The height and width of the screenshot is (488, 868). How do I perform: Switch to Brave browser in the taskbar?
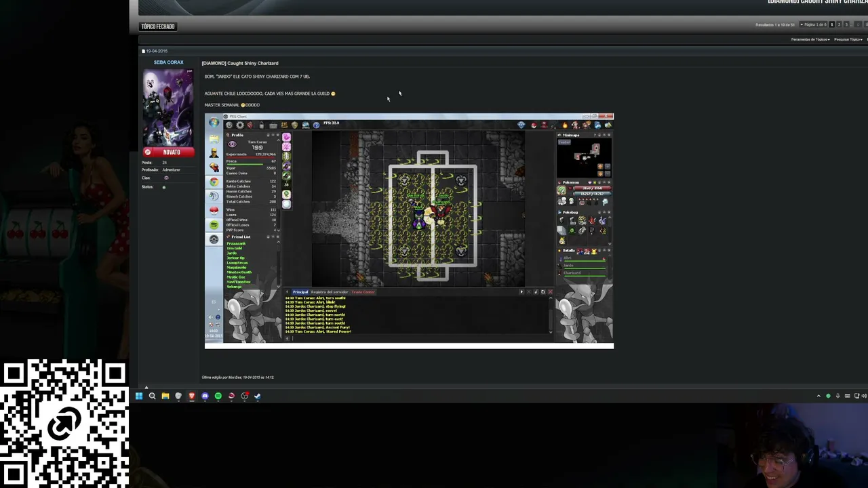pos(192,396)
